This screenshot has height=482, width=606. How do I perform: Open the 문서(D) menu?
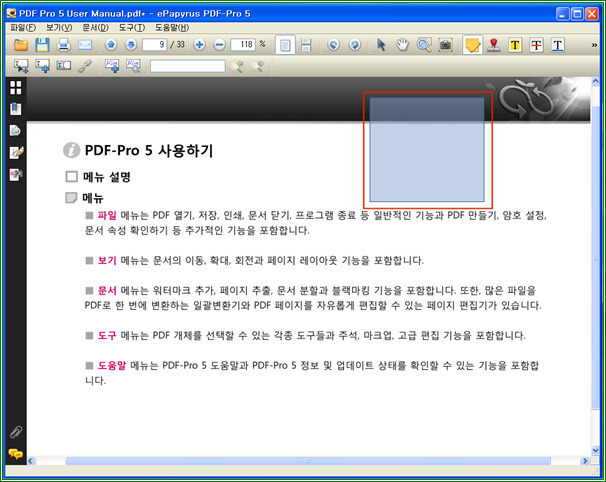95,28
